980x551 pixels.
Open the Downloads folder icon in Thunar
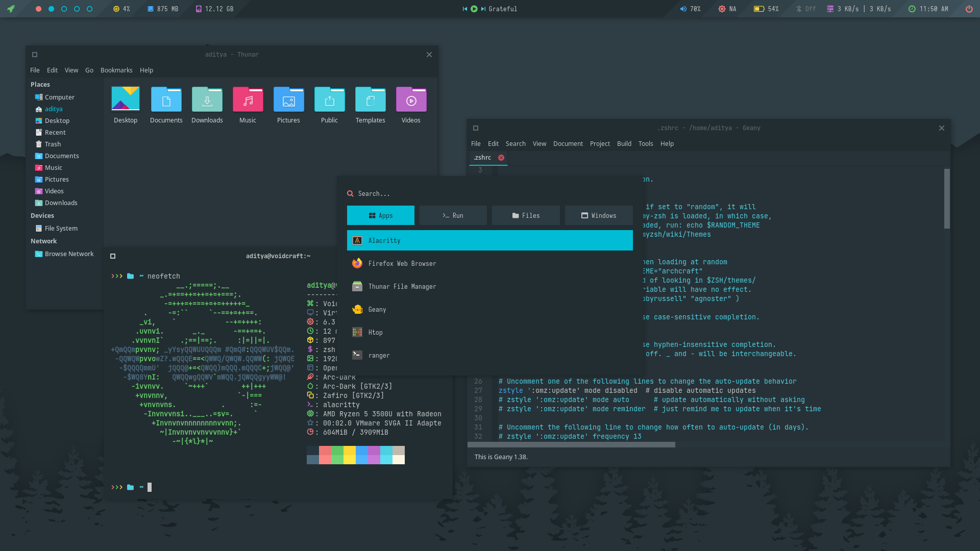click(207, 100)
